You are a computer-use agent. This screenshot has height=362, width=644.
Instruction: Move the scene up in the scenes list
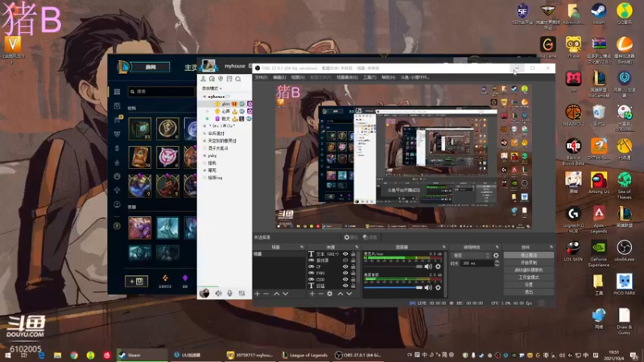276,294
